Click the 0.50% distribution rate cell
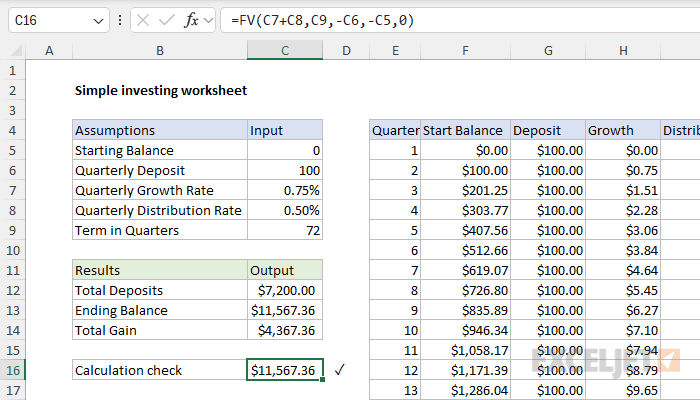 point(285,210)
